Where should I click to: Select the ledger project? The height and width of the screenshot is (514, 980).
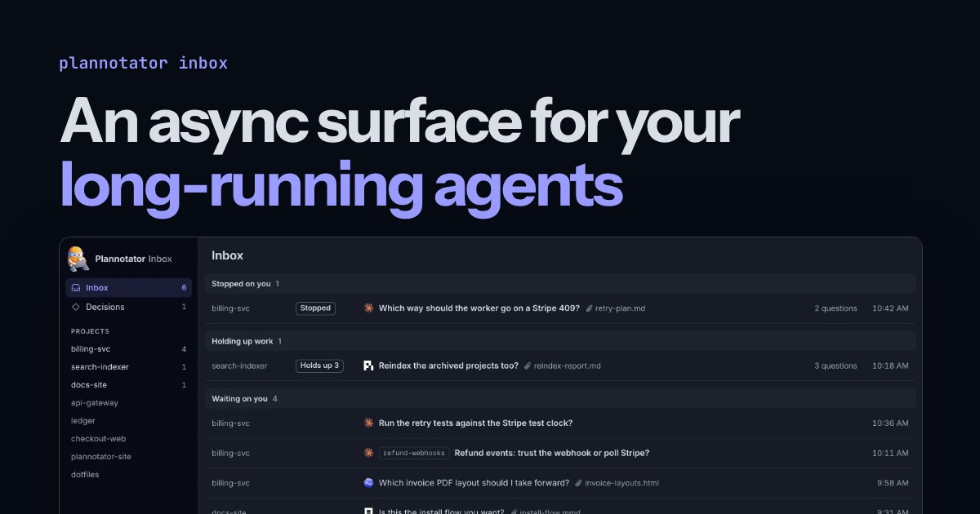tap(83, 421)
